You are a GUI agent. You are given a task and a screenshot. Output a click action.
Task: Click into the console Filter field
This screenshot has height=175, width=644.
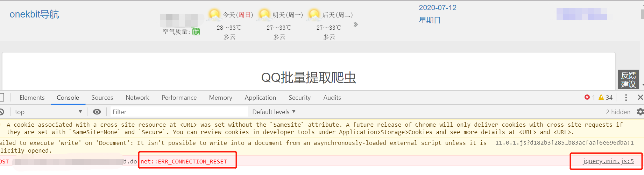coord(179,112)
